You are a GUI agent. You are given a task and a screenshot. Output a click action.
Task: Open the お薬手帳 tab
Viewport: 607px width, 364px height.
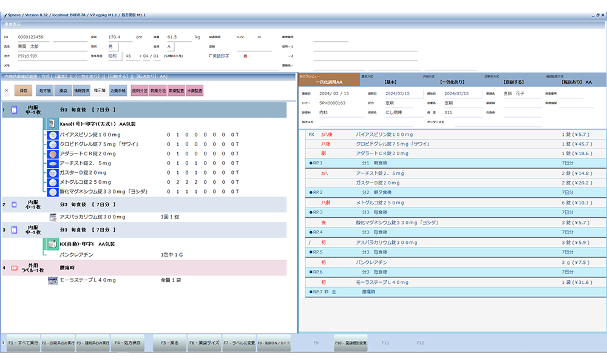pos(118,90)
